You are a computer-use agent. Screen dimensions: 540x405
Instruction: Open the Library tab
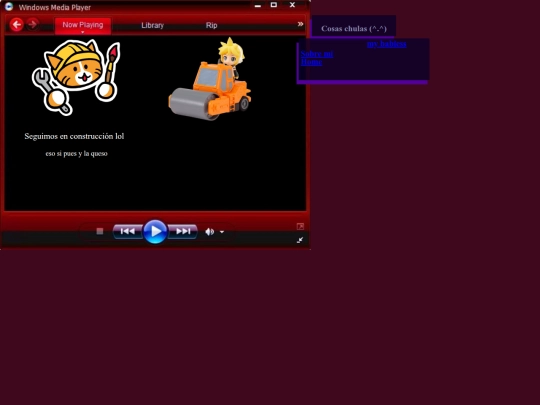[153, 25]
